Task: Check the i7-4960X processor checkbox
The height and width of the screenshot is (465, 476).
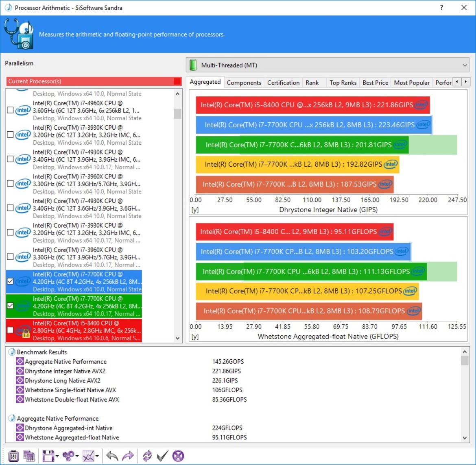Action: tap(10, 110)
